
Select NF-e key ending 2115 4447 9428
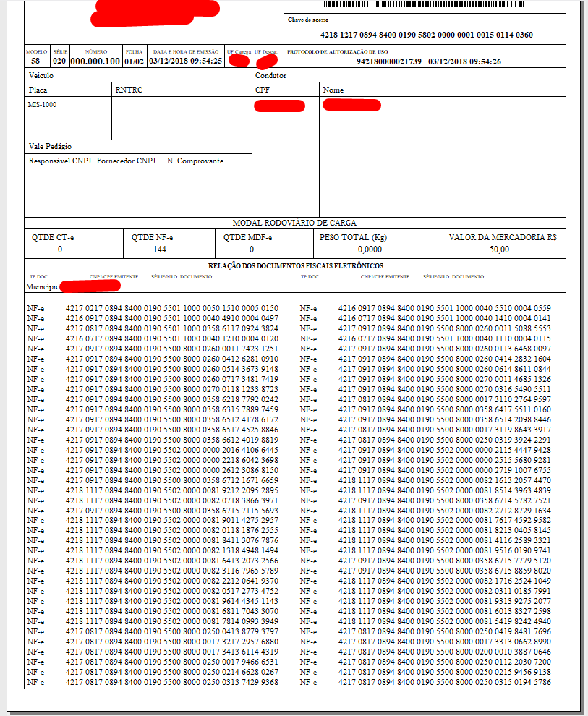(444, 451)
